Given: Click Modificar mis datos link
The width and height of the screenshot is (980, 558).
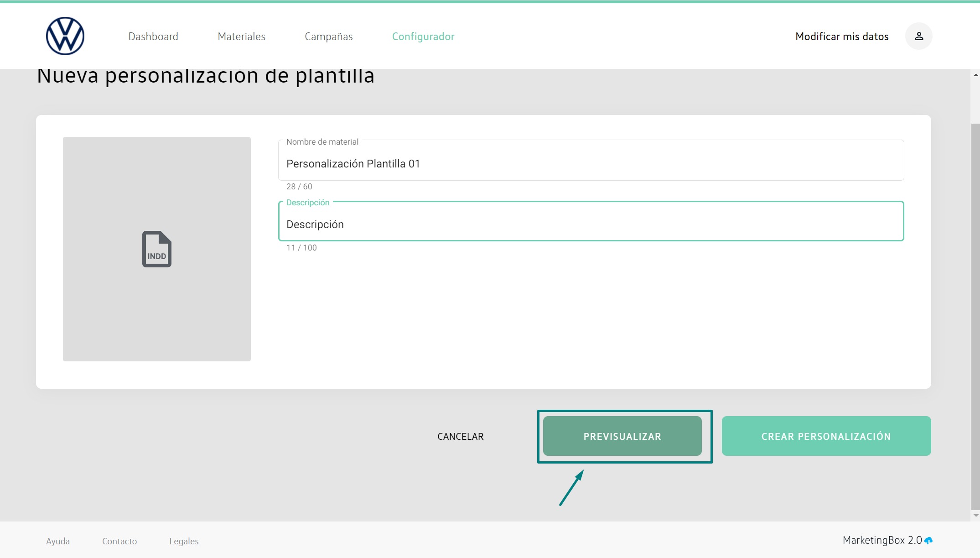Looking at the screenshot, I should [841, 37].
